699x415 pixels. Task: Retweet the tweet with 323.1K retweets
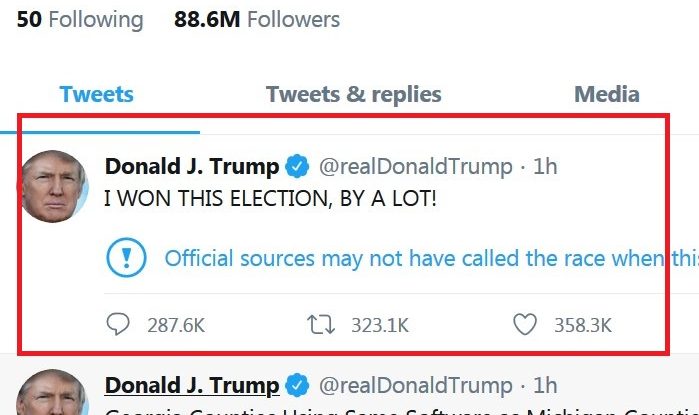[x=322, y=324]
